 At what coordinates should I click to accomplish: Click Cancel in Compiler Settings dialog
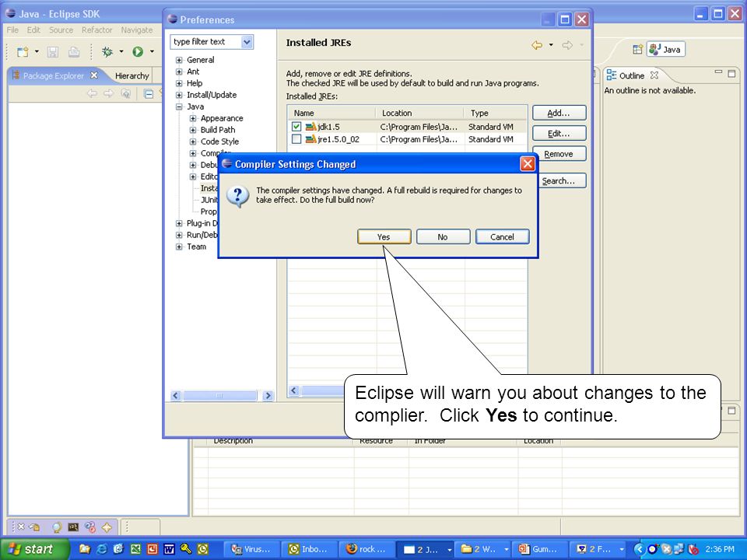pyautogui.click(x=502, y=236)
